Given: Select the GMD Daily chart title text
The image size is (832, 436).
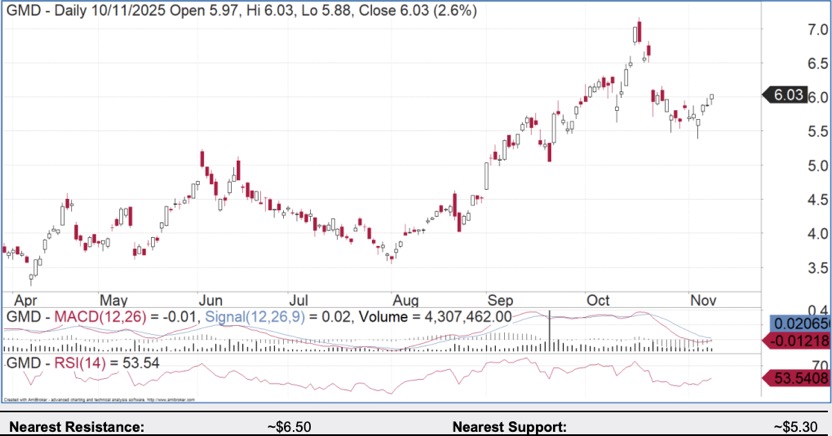Looking at the screenshot, I should click(241, 11).
